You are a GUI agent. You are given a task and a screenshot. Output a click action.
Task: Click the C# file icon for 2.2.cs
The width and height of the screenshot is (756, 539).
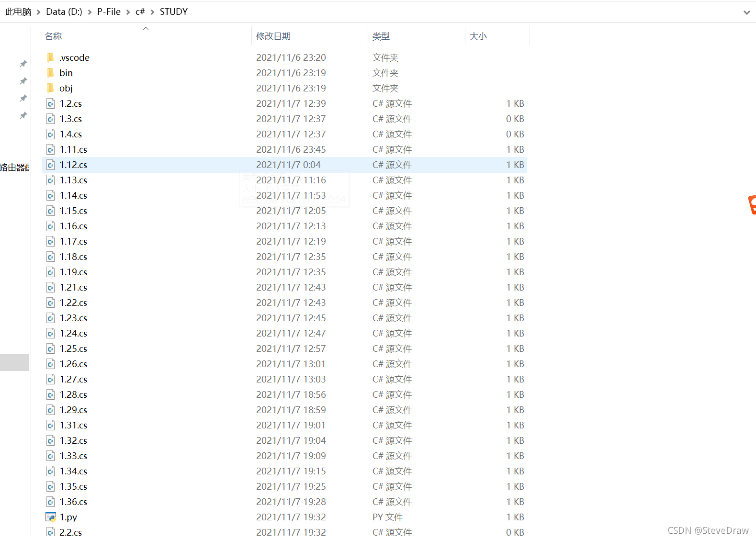[x=50, y=532]
